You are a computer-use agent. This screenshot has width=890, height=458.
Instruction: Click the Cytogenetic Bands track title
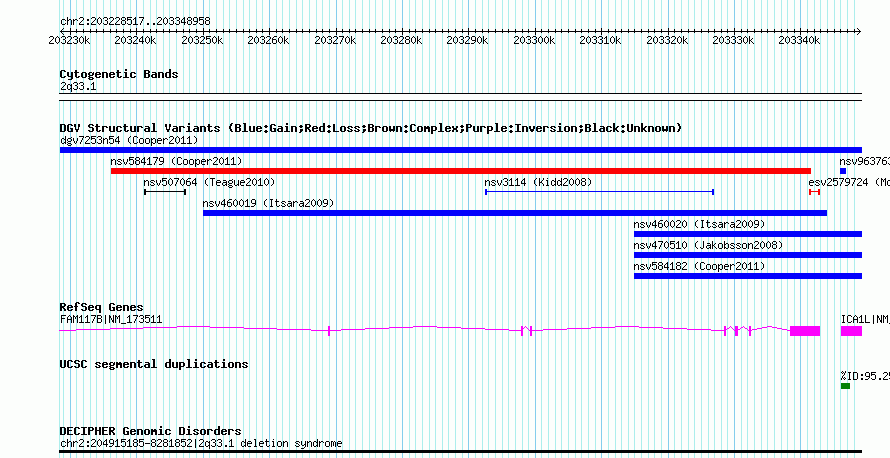(119, 74)
